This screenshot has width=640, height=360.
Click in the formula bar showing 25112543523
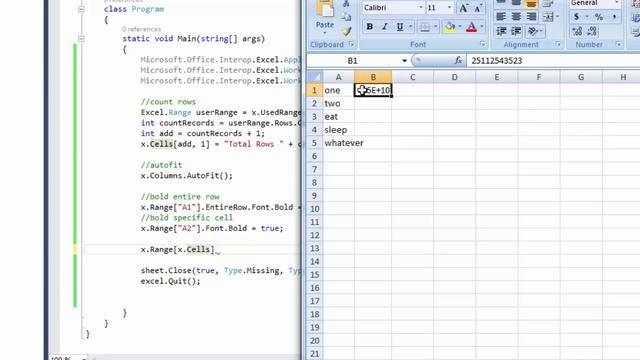pyautogui.click(x=553, y=61)
